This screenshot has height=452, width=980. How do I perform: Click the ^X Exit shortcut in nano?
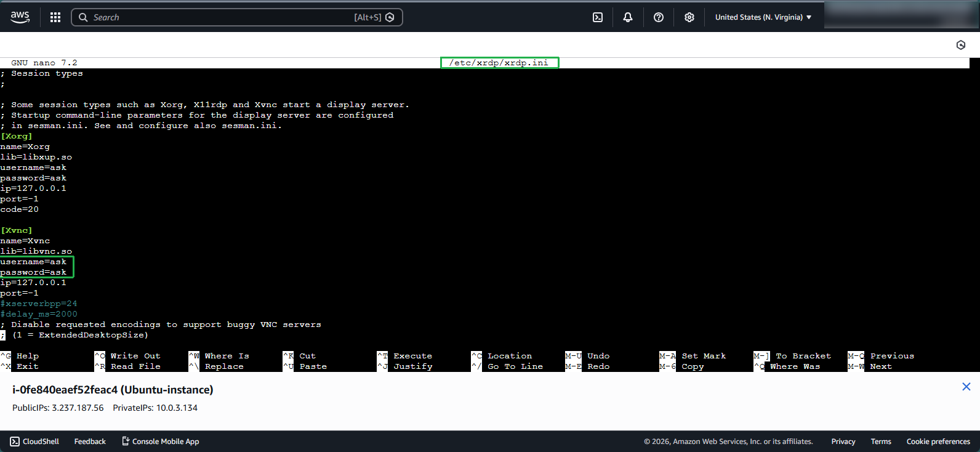20,366
